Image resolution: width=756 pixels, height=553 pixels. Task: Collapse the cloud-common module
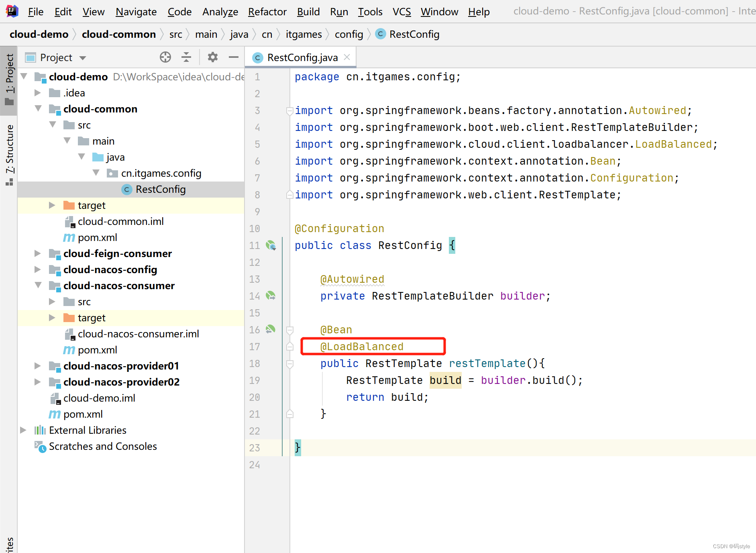pyautogui.click(x=38, y=108)
